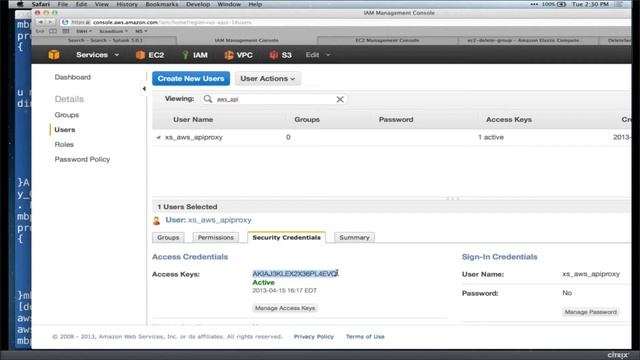Screen dimensions: 640x360
Task: Switch to the EC2 Management Console browser tab
Action: point(387,40)
